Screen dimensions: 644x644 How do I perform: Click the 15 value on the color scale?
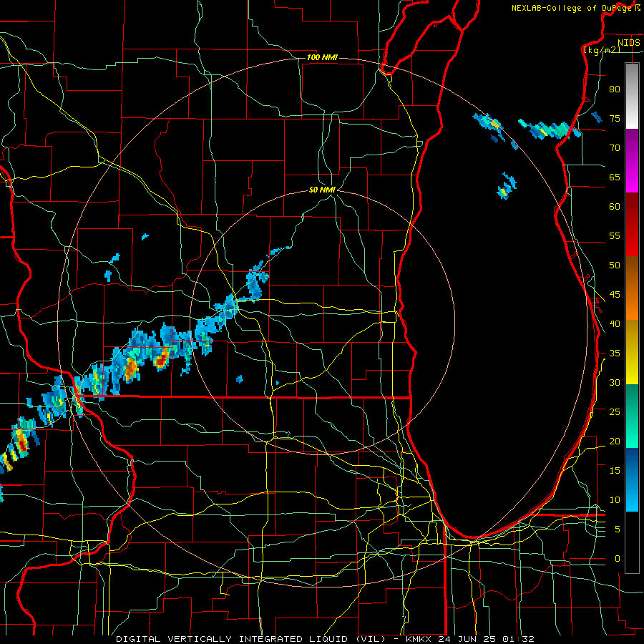(x=615, y=471)
